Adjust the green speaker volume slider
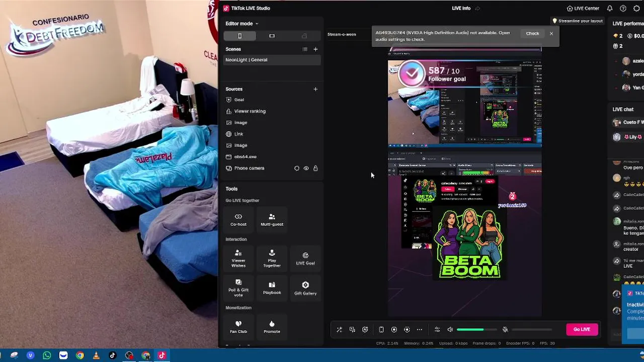Viewport: 644px width, 362px height. [x=476, y=330]
